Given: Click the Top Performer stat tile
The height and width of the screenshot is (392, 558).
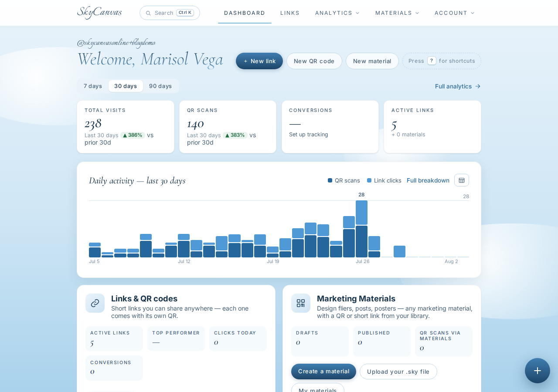Looking at the screenshot, I should pos(176,338).
